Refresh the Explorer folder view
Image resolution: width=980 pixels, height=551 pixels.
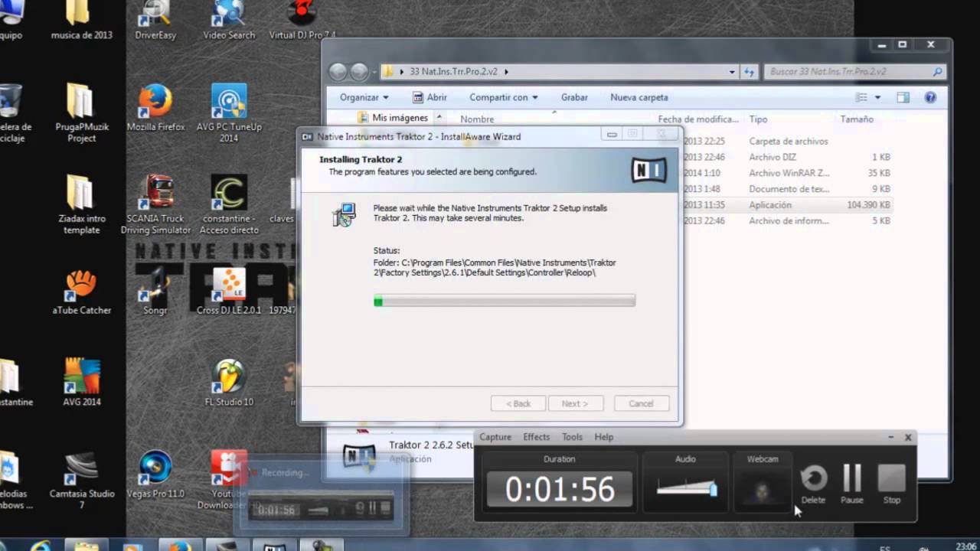pos(750,72)
